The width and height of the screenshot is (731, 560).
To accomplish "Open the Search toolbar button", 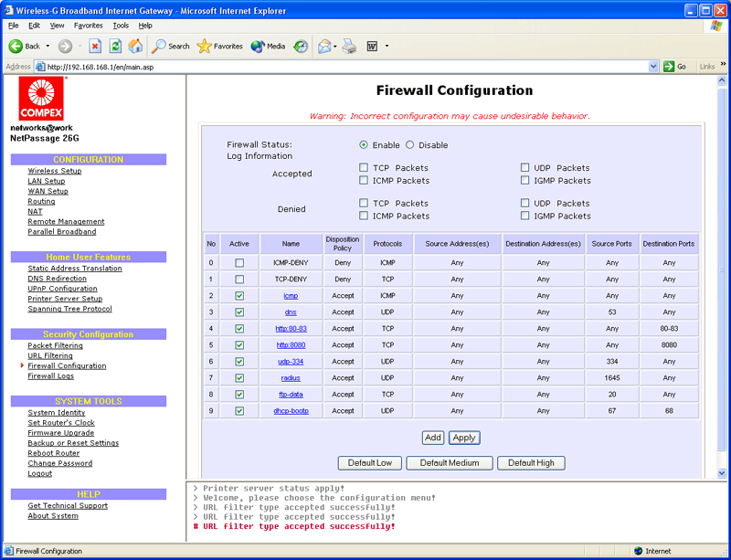I will click(171, 46).
